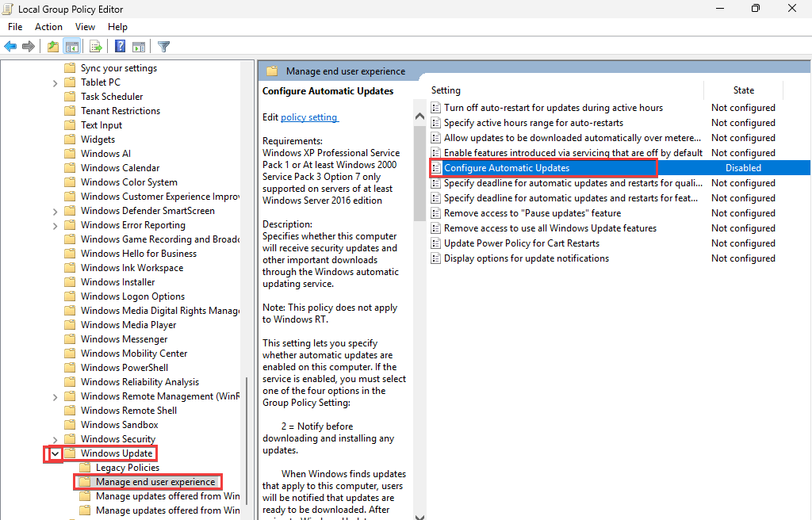Viewport: 812px width, 520px height.
Task: Click the Forward arrow toolbar icon
Action: click(x=29, y=47)
